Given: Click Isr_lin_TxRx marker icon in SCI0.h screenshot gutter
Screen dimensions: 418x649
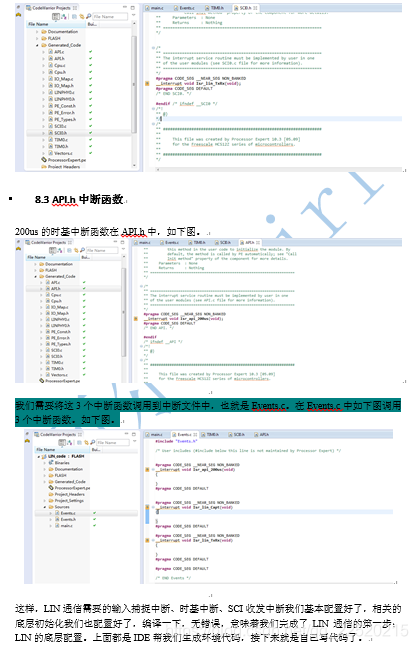Looking at the screenshot, I should 147,83.
